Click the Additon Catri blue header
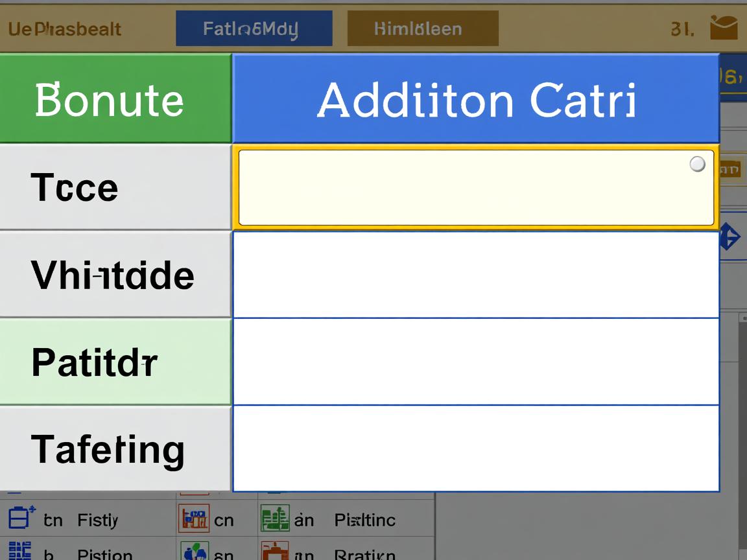The width and height of the screenshot is (747, 560). click(475, 99)
